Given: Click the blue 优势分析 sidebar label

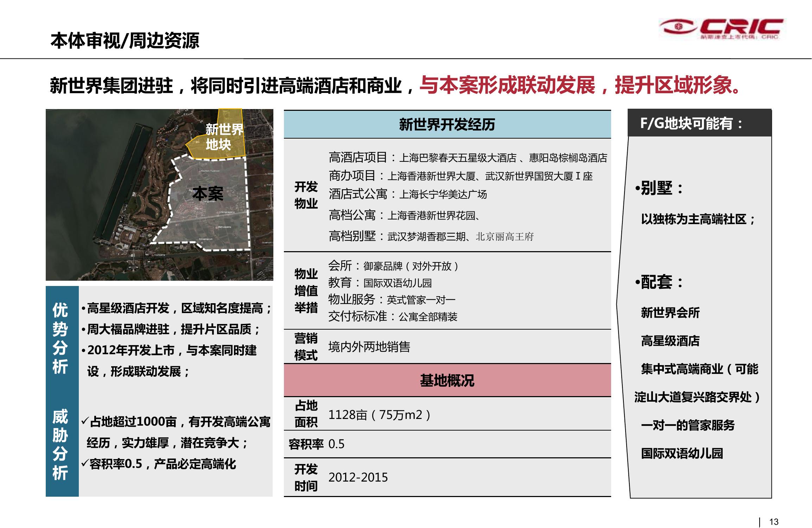Looking at the screenshot, I should pyautogui.click(x=61, y=338).
